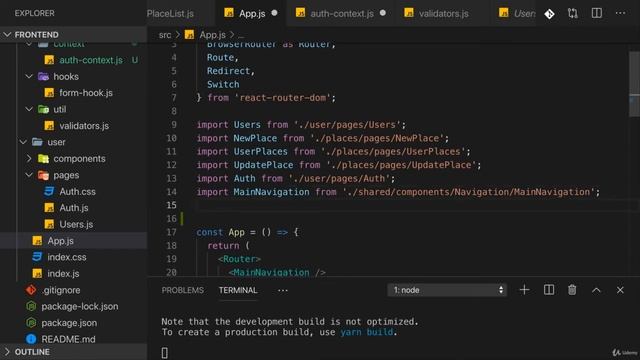The height and width of the screenshot is (360, 640).
Task: Click the './user/pages/Users' import path
Action: (x=347, y=124)
